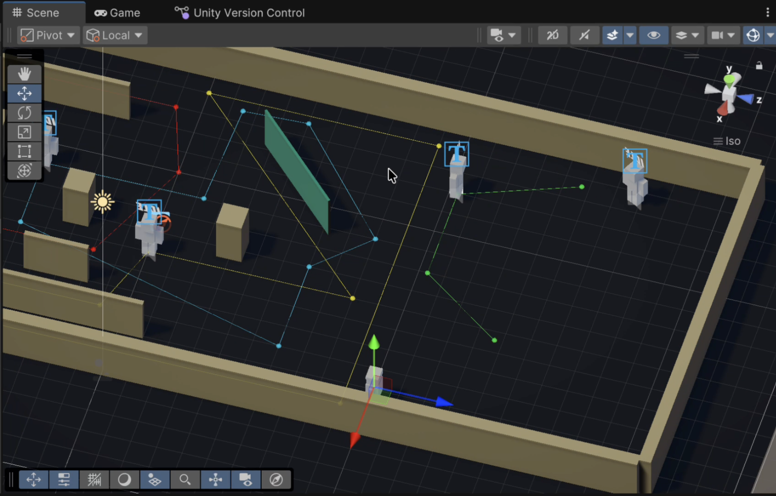Viewport: 776px width, 496px height.
Task: Expand the scene camera settings dropdown
Action: click(x=723, y=35)
